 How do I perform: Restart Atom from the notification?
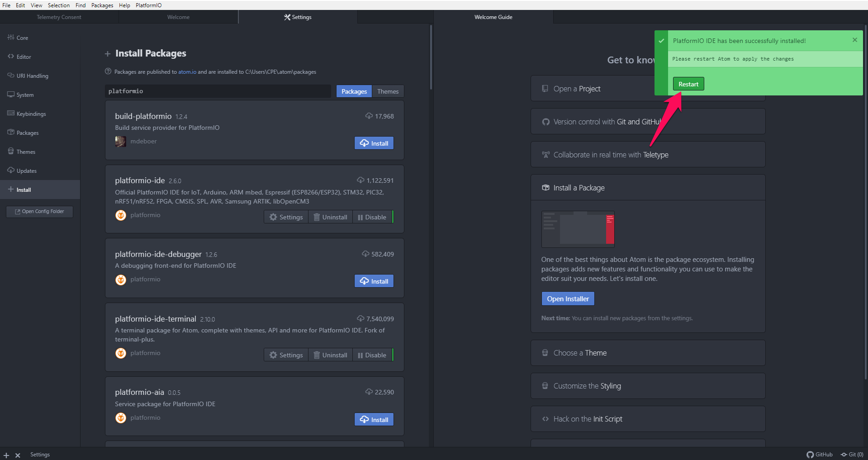[x=688, y=84]
